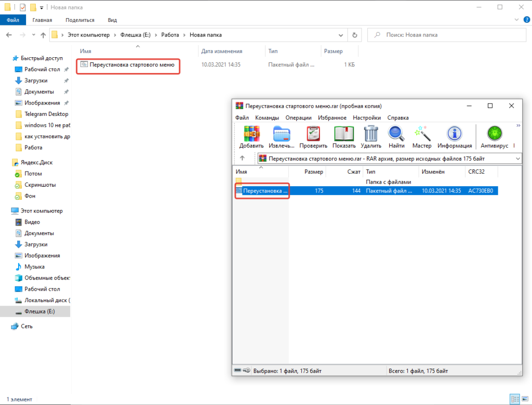The width and height of the screenshot is (532, 405).
Task: Expand the WinRAR archive path dropdown
Action: (x=517, y=159)
